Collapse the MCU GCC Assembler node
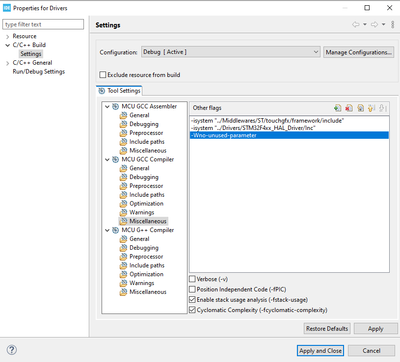The width and height of the screenshot is (400, 362). click(107, 107)
